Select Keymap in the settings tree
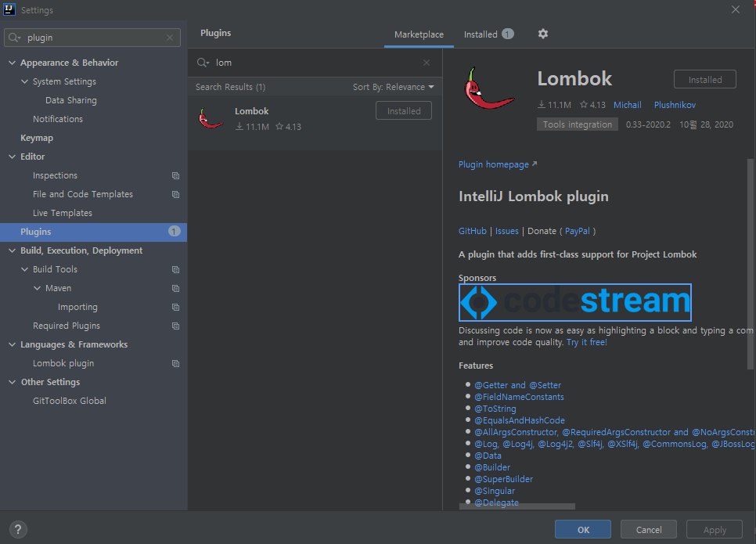Screen dimensions: 756x544 (37, 138)
